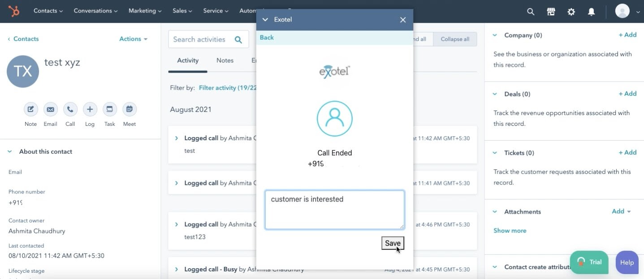Click the TX contact avatar

[23, 72]
